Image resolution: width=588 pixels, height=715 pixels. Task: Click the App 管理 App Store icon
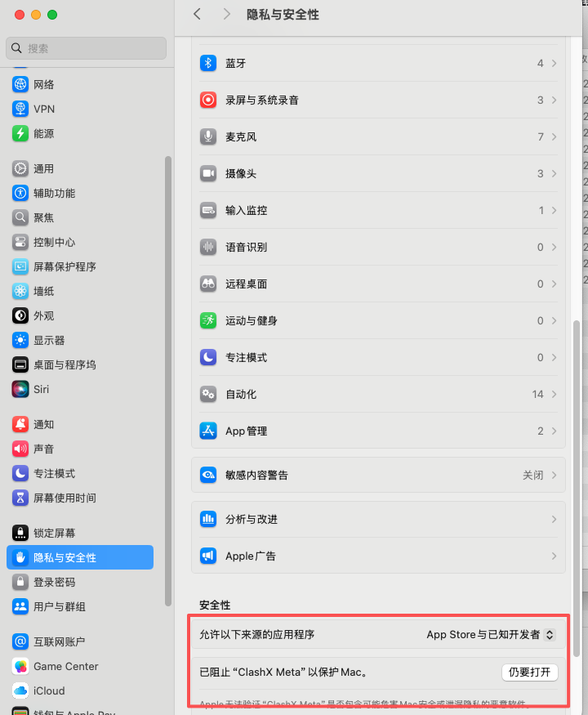(x=208, y=431)
